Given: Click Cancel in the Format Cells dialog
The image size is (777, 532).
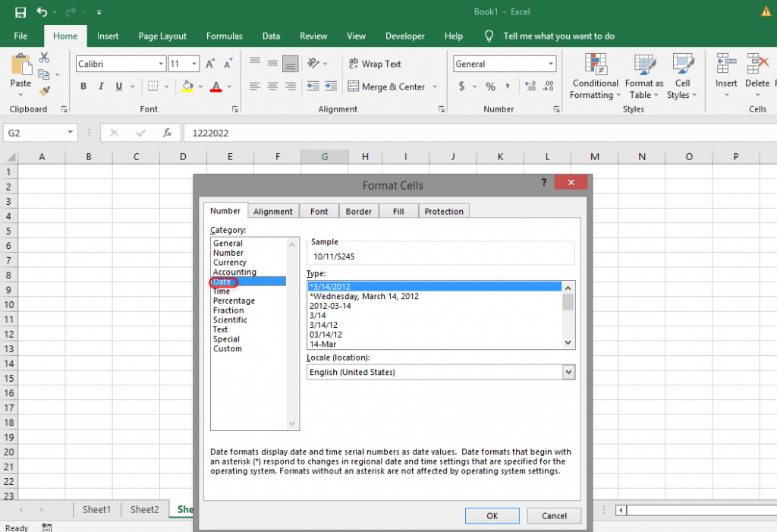Looking at the screenshot, I should click(554, 515).
